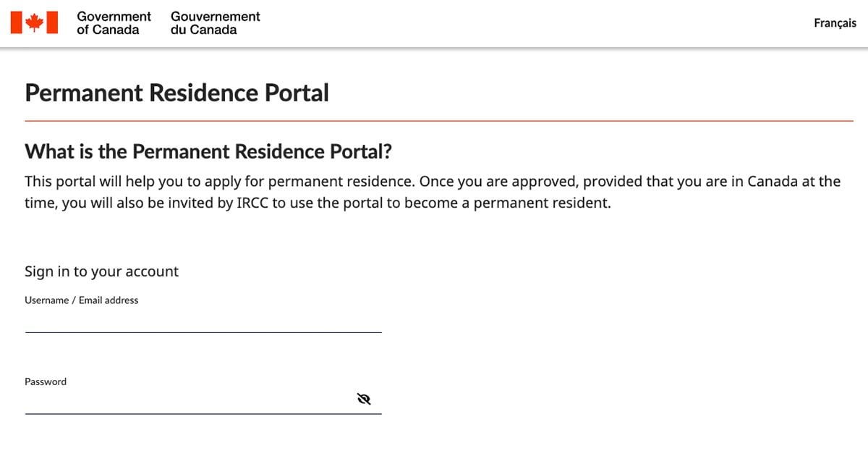Click the Canadian flag icon

pos(34,22)
